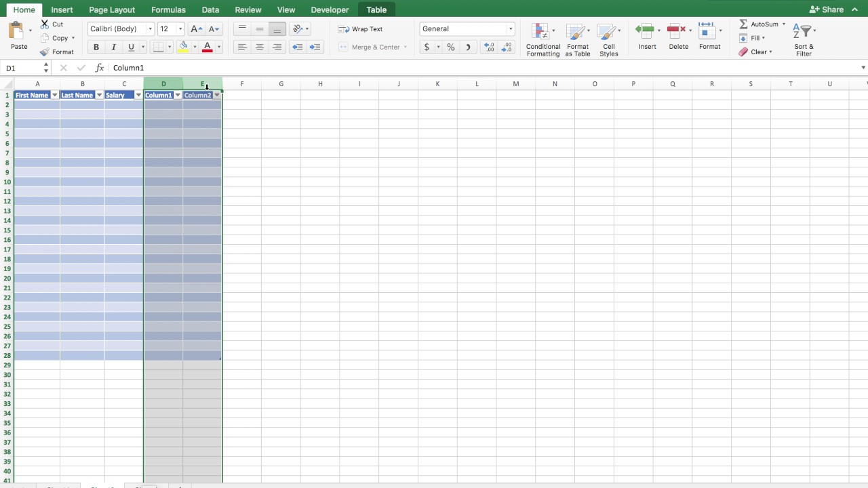The height and width of the screenshot is (488, 868).
Task: Align text to the top
Action: [242, 29]
